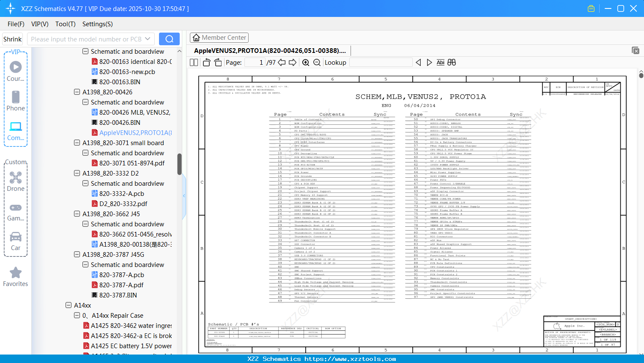
Task: Collapse the A14xx Repair Case node
Action: [x=77, y=315]
